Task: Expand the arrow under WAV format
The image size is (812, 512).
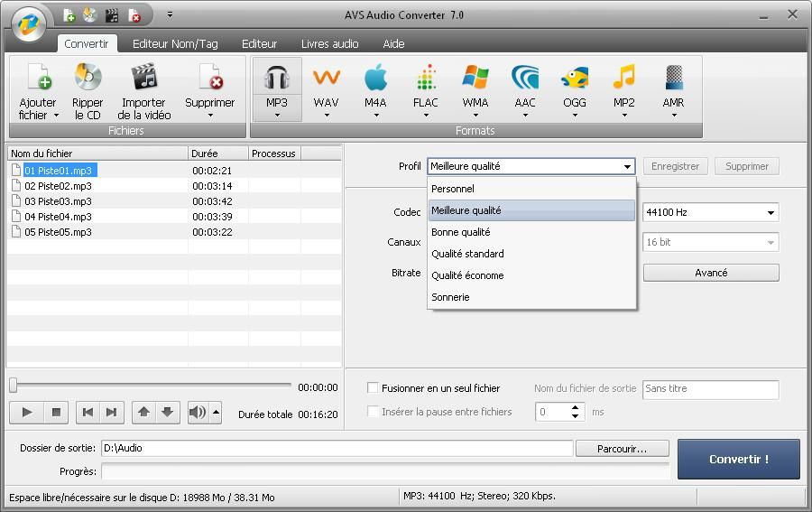Action: coord(327,115)
